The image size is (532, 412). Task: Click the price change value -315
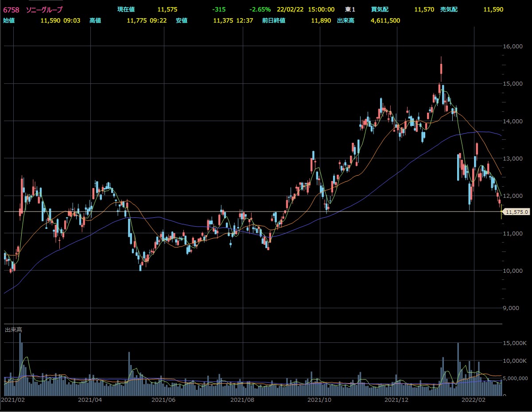(x=219, y=9)
